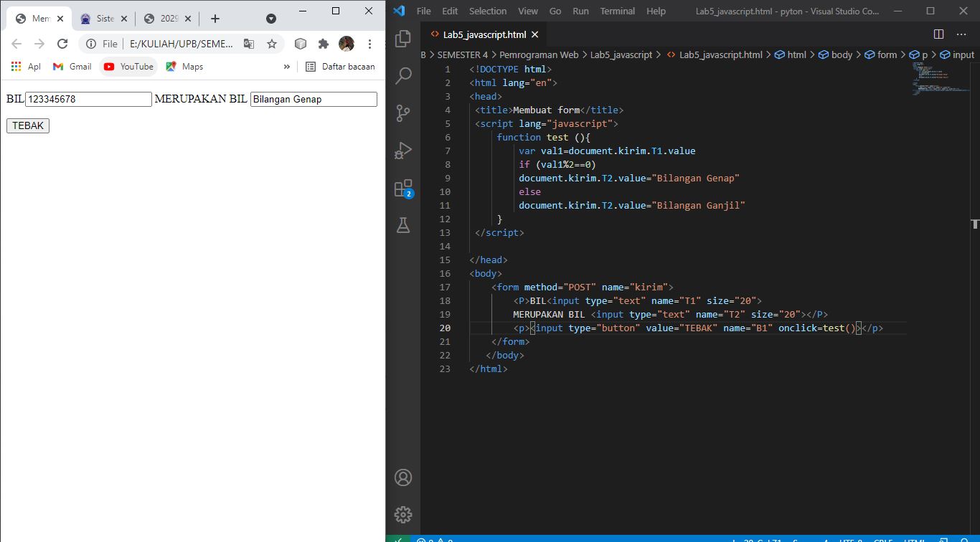
Task: Open the Source Control panel
Action: point(402,113)
